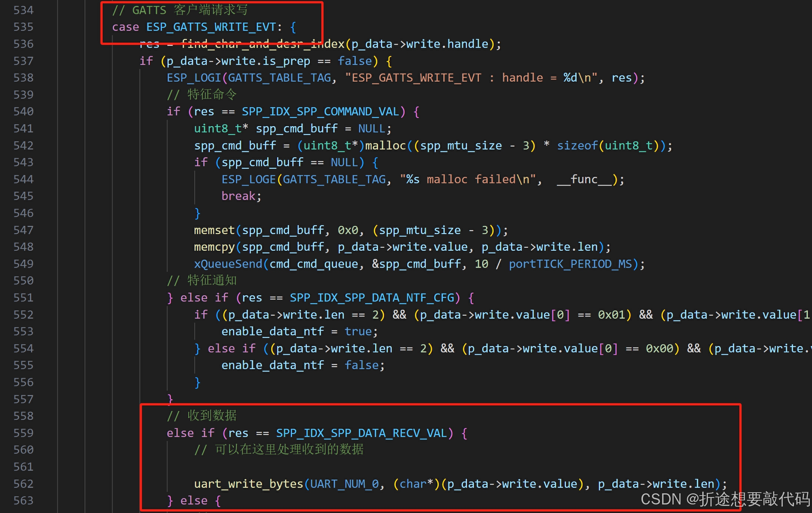Viewport: 812px width, 513px height.
Task: Click the xQueueSend function call
Action: click(x=228, y=264)
